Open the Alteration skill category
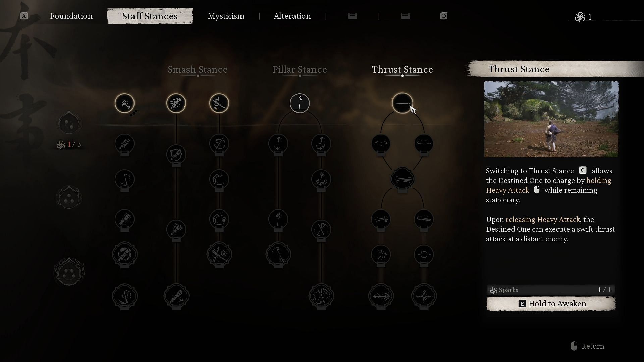 (292, 16)
